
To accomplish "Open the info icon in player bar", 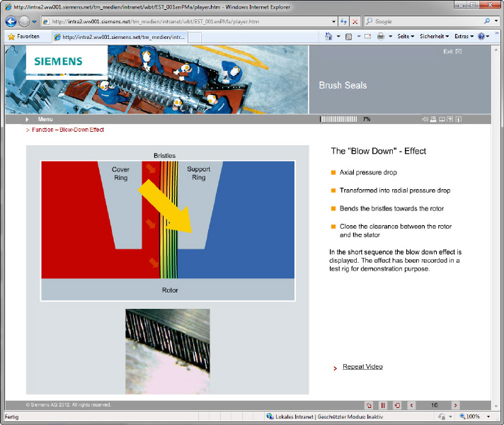I will point(459,119).
